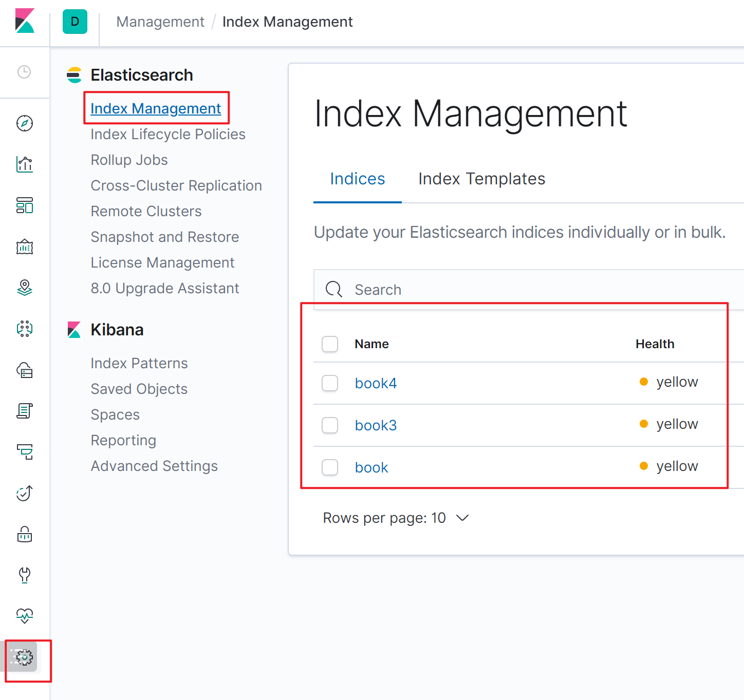Open Spaces link under Kibana
Image resolution: width=744 pixels, height=700 pixels.
tap(115, 414)
